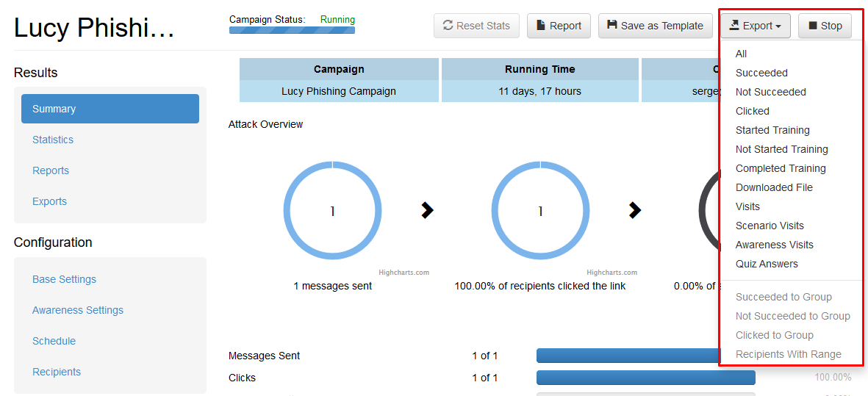Click the Messages Sent row label

[x=264, y=356]
